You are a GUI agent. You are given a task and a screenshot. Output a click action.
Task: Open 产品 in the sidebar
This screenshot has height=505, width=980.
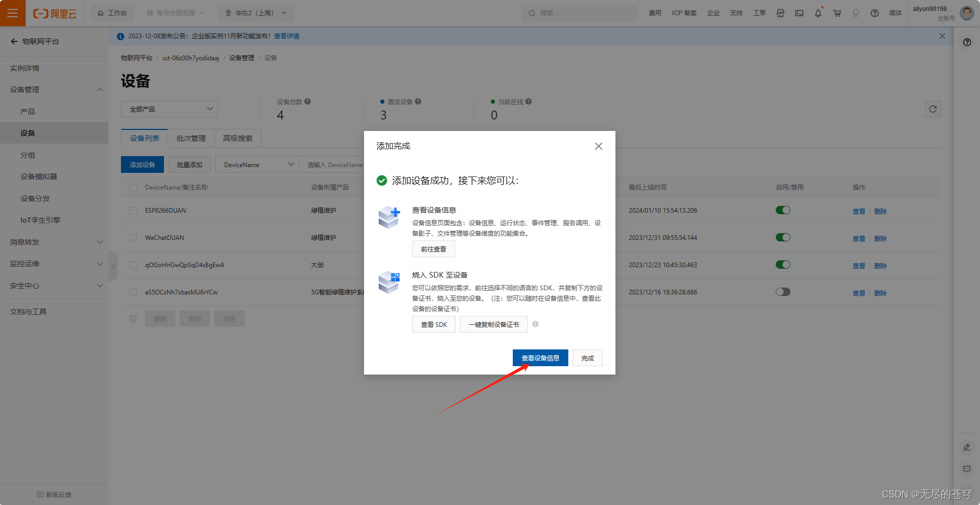(28, 112)
